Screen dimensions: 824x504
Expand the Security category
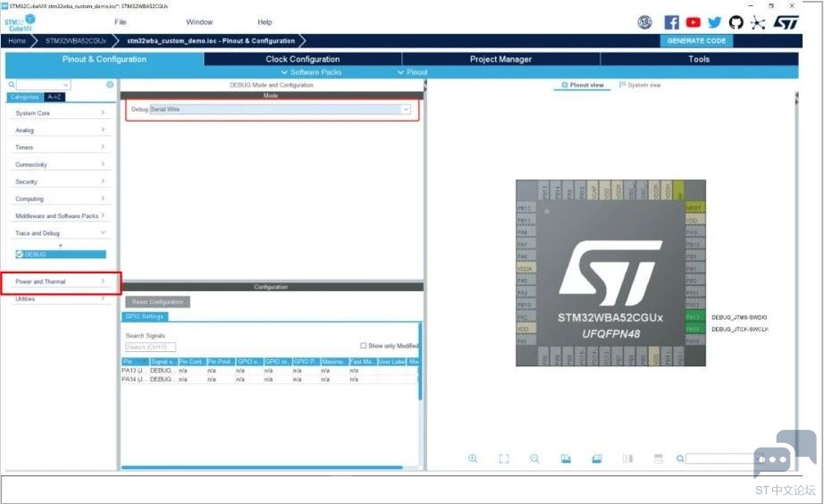point(60,181)
